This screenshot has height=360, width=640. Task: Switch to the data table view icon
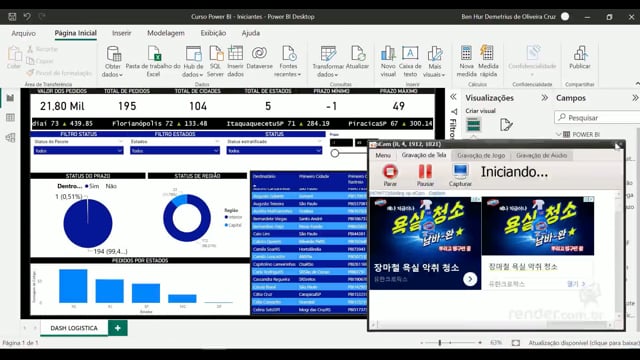[x=10, y=118]
